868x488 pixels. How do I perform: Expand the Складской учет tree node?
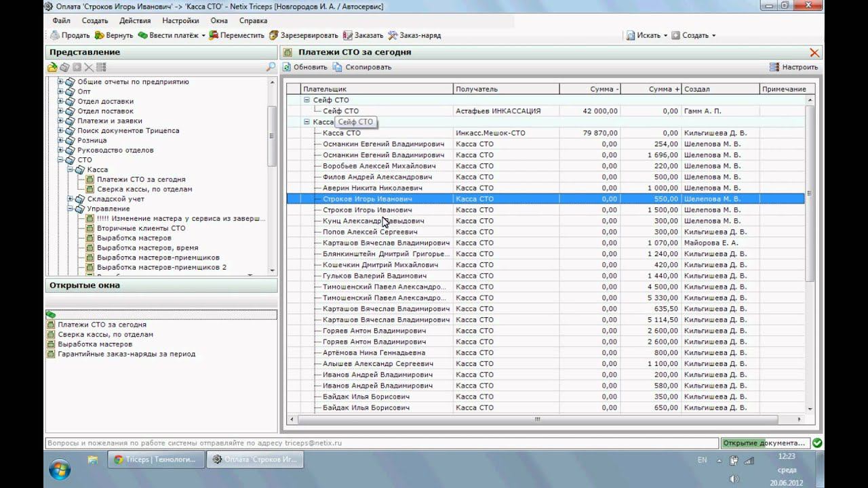click(71, 199)
